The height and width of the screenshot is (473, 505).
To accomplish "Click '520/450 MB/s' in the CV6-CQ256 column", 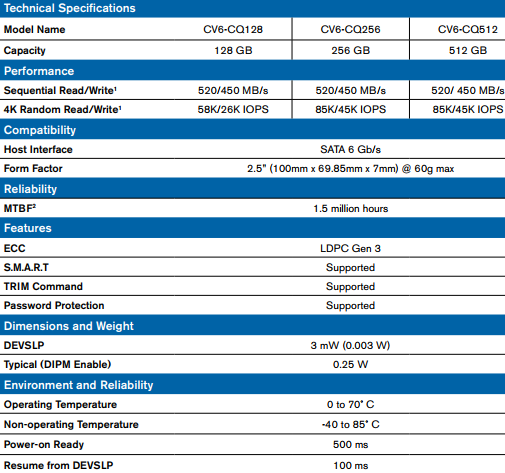I will [x=351, y=90].
